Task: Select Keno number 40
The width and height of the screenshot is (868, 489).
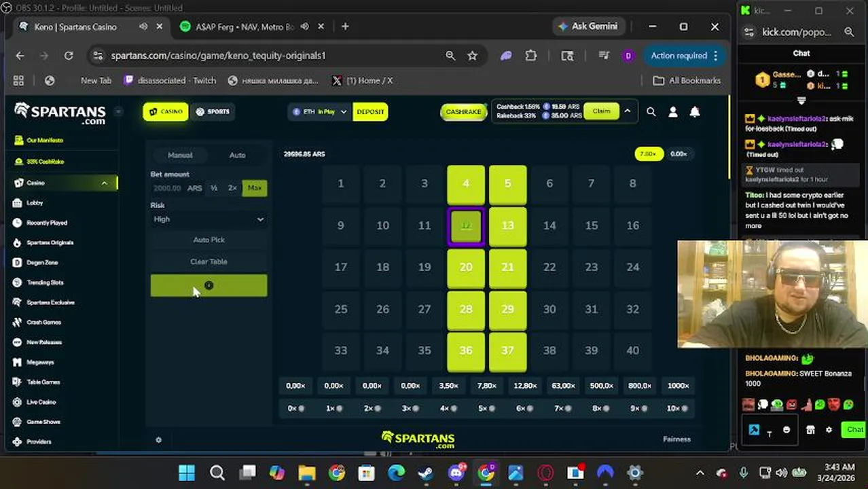Action: [633, 351]
